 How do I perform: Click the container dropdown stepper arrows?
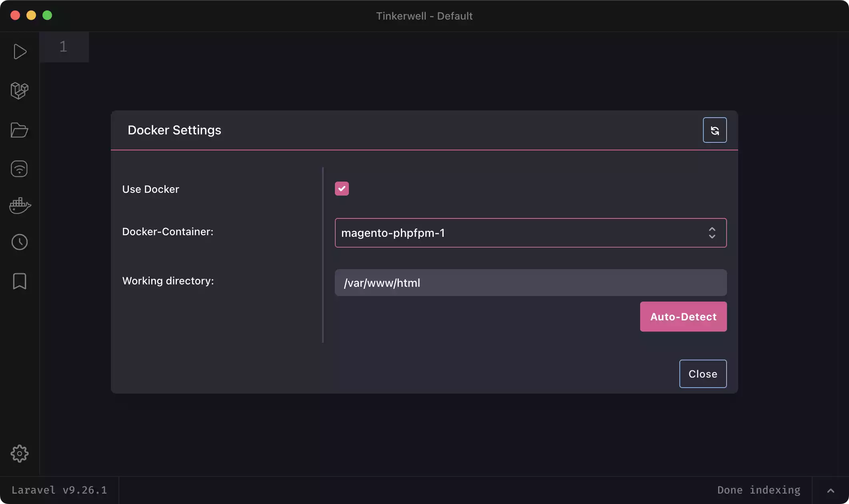click(x=712, y=233)
